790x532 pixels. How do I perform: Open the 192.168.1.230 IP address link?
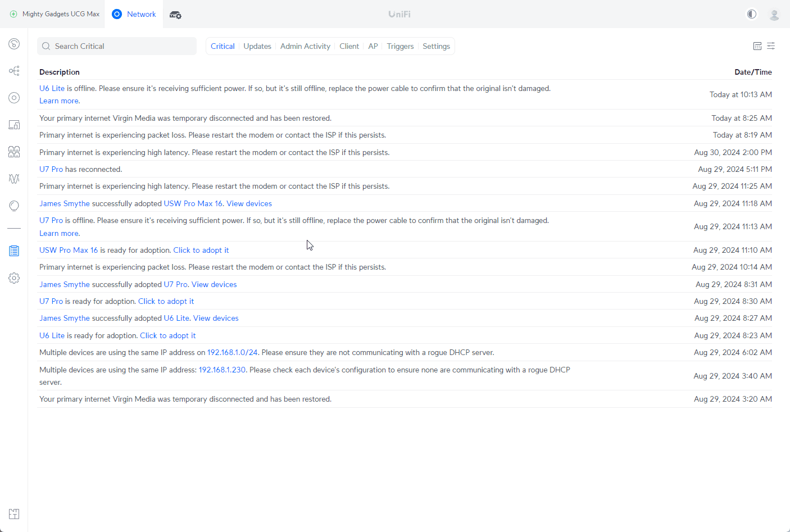point(222,370)
